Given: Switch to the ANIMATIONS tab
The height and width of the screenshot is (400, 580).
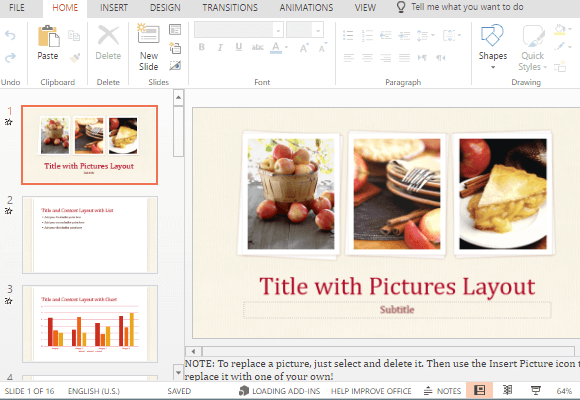Looking at the screenshot, I should click(306, 7).
